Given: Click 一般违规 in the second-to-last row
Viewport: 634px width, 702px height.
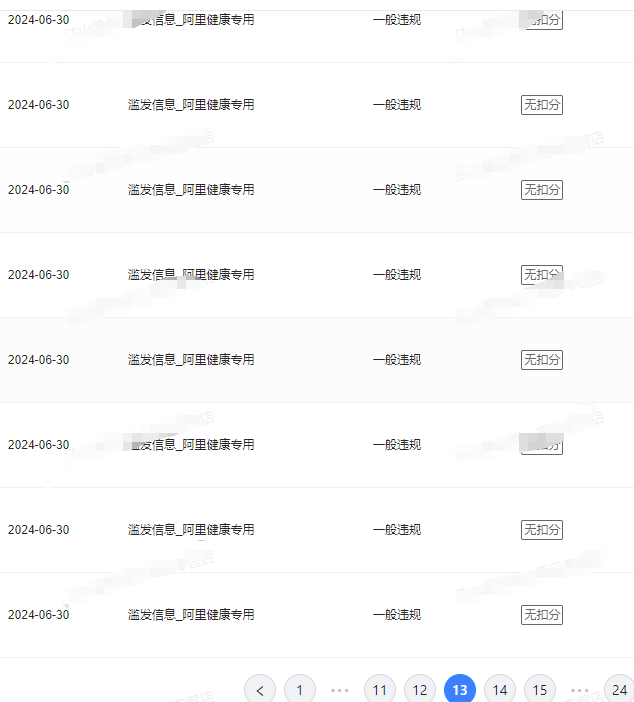Looking at the screenshot, I should [x=397, y=530].
